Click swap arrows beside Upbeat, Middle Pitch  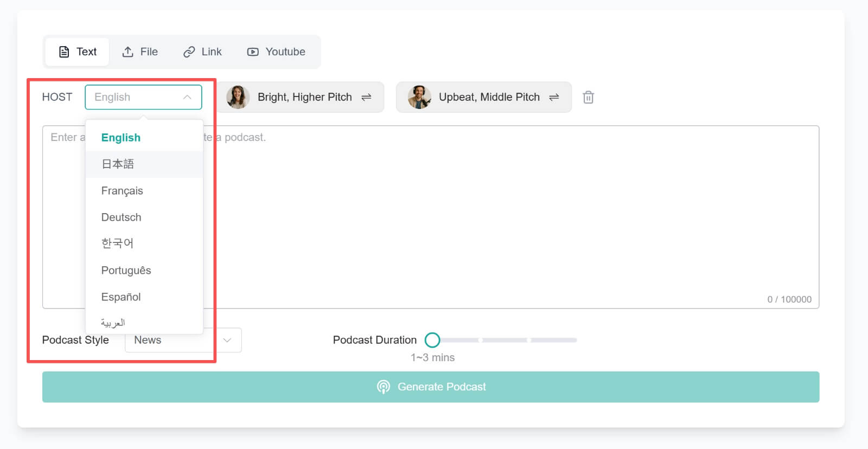point(554,97)
